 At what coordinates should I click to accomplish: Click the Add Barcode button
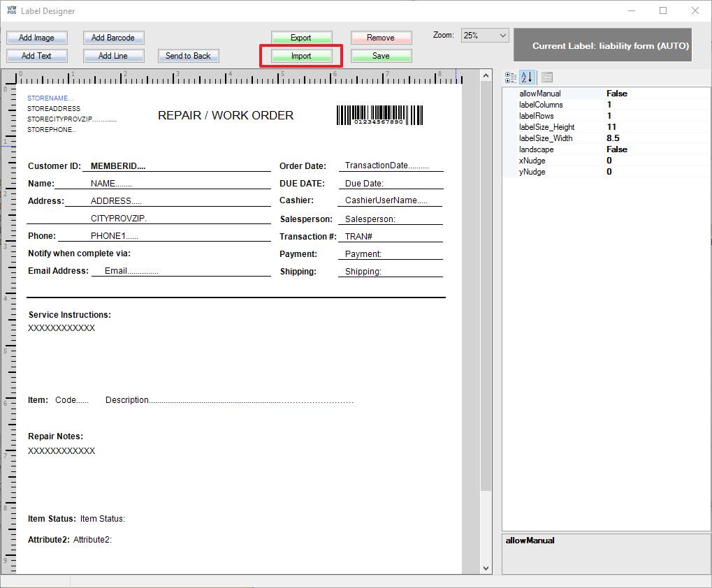(x=113, y=38)
